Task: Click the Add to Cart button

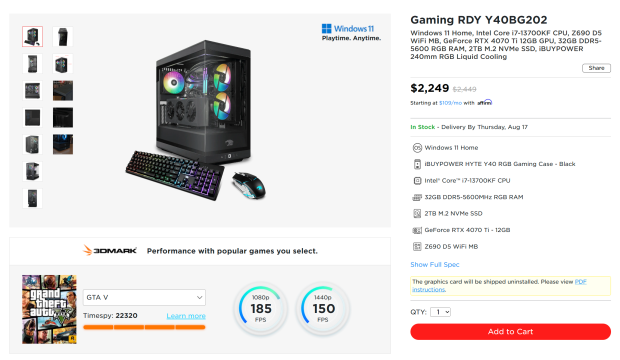Action: click(x=510, y=332)
